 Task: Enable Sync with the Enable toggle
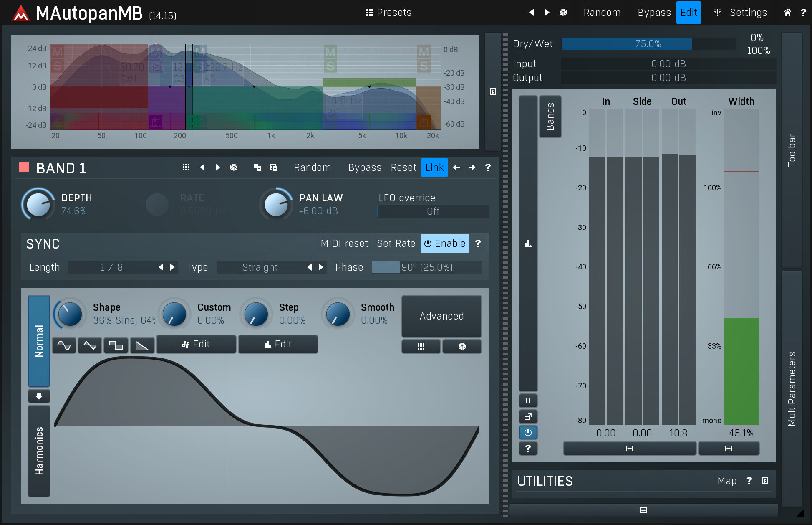point(445,243)
